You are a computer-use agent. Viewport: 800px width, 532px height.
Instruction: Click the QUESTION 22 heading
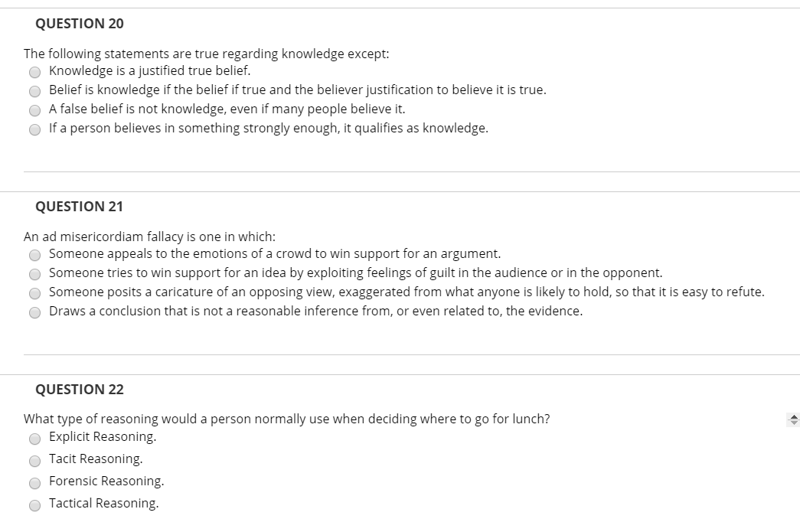coord(80,390)
